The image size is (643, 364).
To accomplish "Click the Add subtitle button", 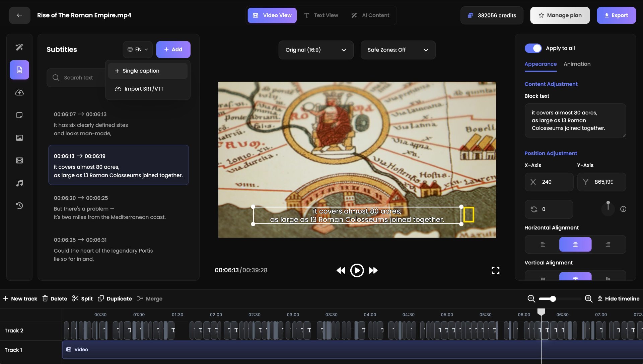I will click(x=173, y=50).
